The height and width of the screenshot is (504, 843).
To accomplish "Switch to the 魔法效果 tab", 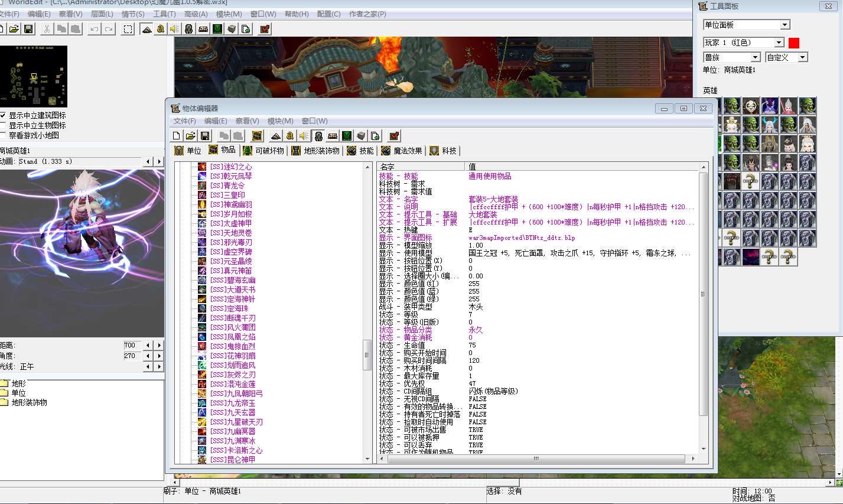I will (402, 151).
